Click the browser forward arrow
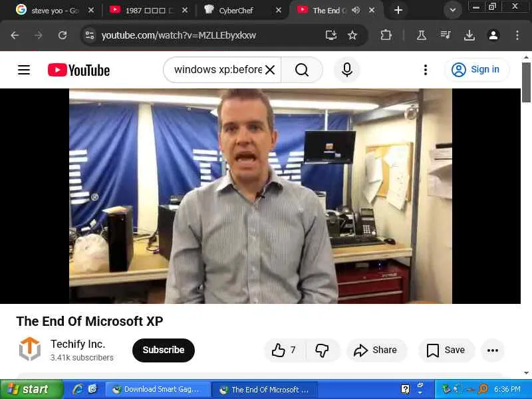 39,35
